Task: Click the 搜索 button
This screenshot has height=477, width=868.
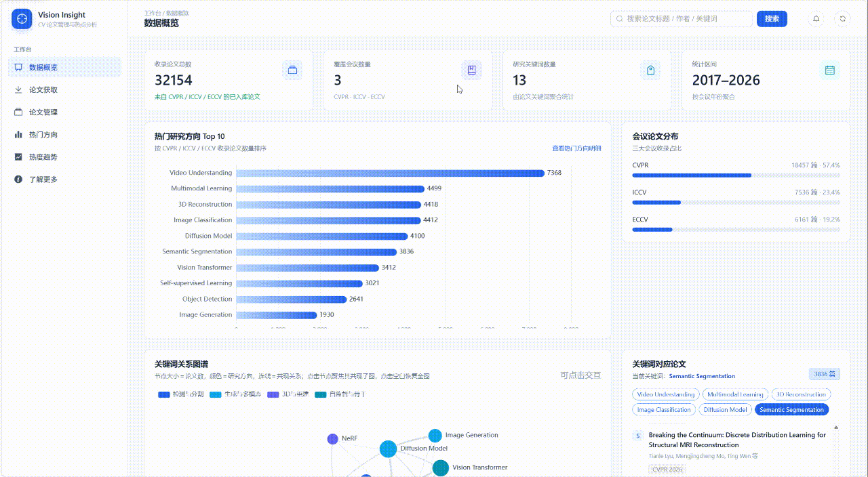Action: click(772, 19)
